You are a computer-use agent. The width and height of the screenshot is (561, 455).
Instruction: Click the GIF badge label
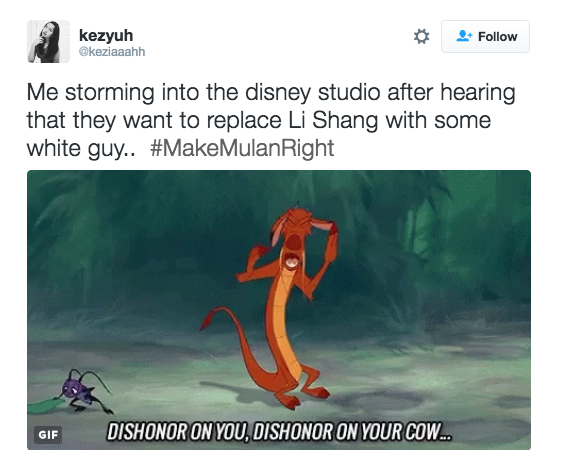click(x=48, y=435)
